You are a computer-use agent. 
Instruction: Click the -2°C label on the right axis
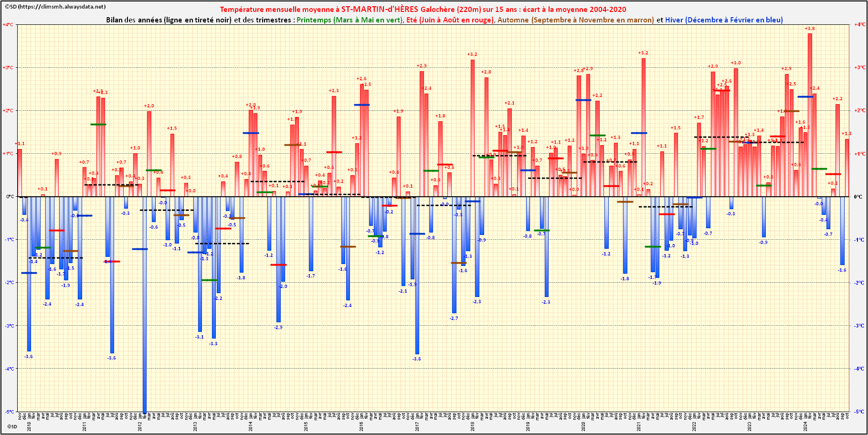coord(859,282)
